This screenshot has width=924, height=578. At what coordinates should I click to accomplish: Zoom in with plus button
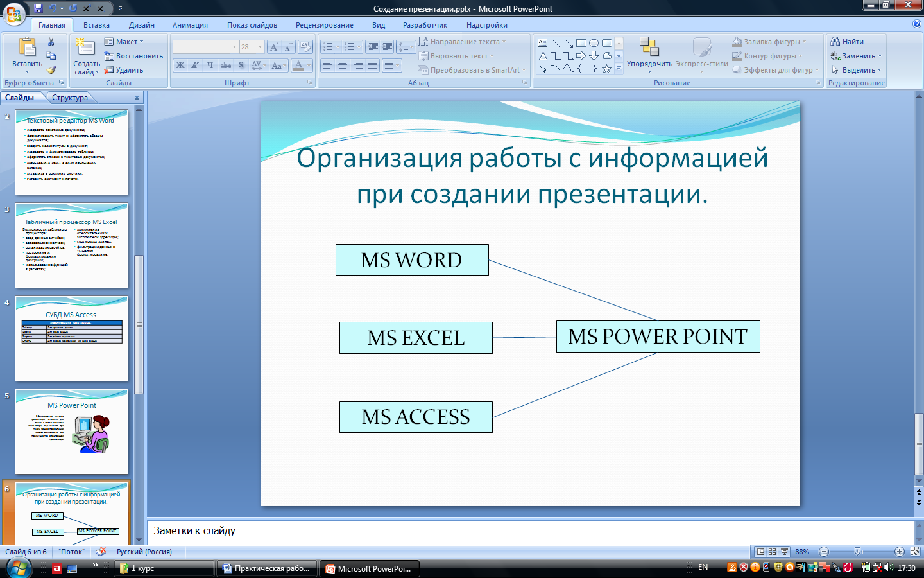point(900,552)
